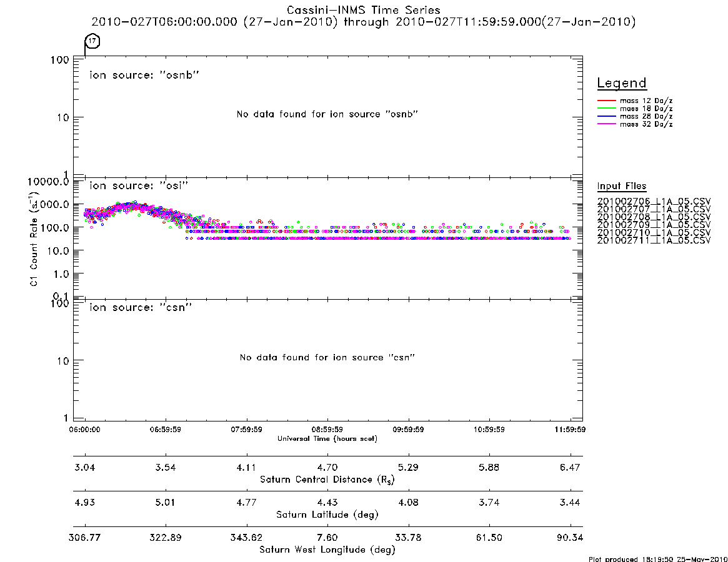Click the No data found for "csn" message

click(x=327, y=357)
